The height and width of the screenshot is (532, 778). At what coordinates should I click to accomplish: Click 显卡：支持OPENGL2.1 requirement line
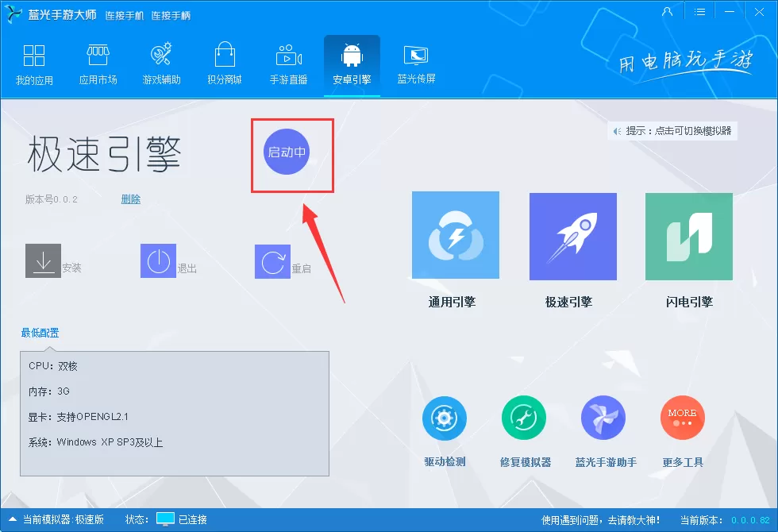coord(79,417)
